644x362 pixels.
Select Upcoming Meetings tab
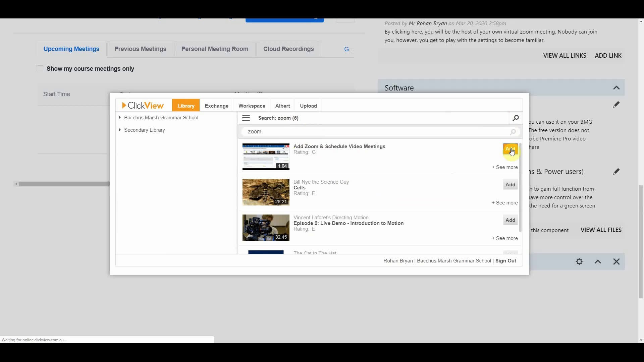pyautogui.click(x=71, y=49)
